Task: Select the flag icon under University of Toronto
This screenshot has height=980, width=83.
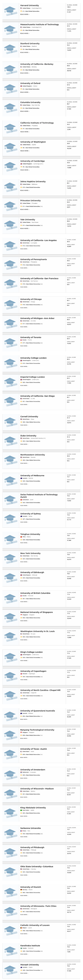Action: (21, 340)
